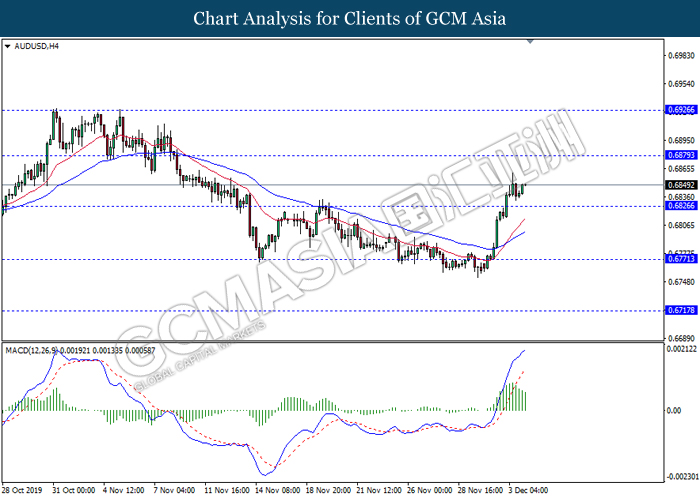Select the 0.69266 resistance level label
This screenshot has width=700, height=500.
point(681,110)
